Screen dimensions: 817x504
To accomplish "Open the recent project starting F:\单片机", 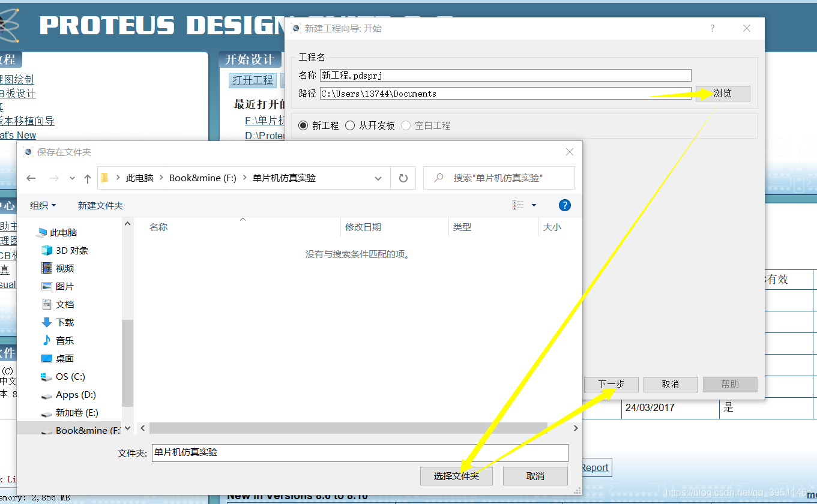I will (x=265, y=121).
